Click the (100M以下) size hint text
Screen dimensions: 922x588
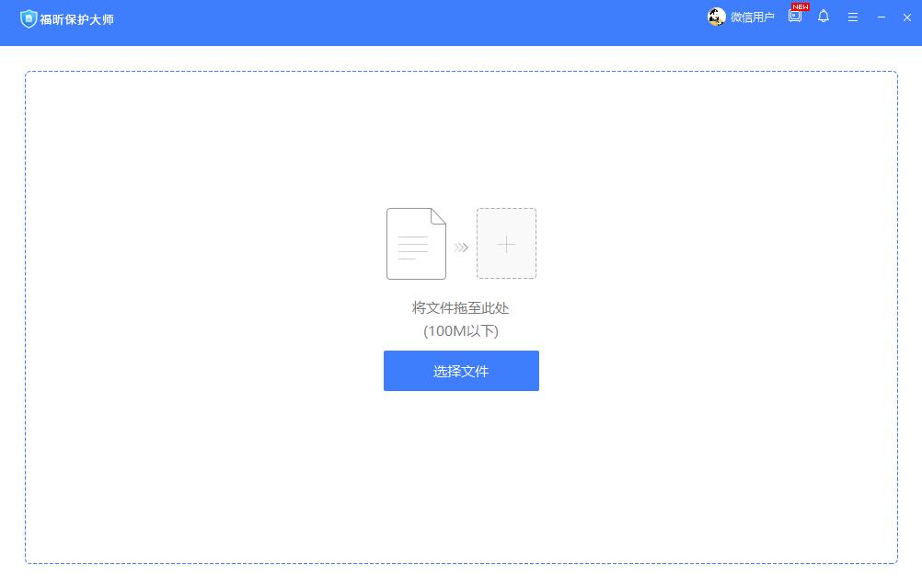(461, 331)
